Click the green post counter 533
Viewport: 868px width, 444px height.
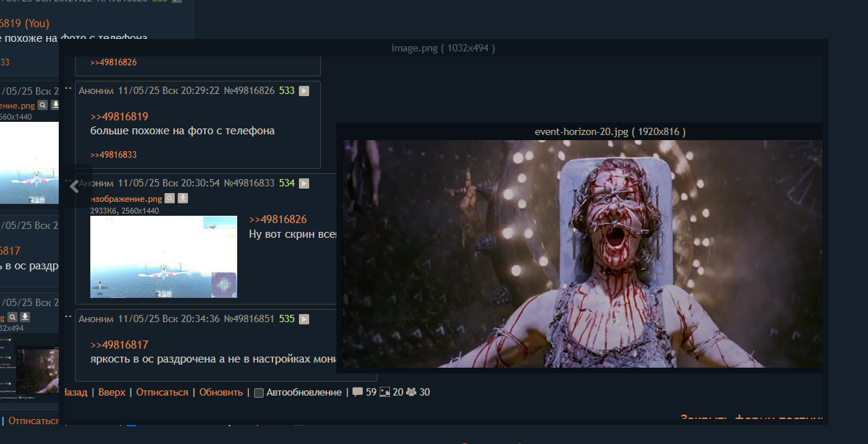tap(286, 91)
